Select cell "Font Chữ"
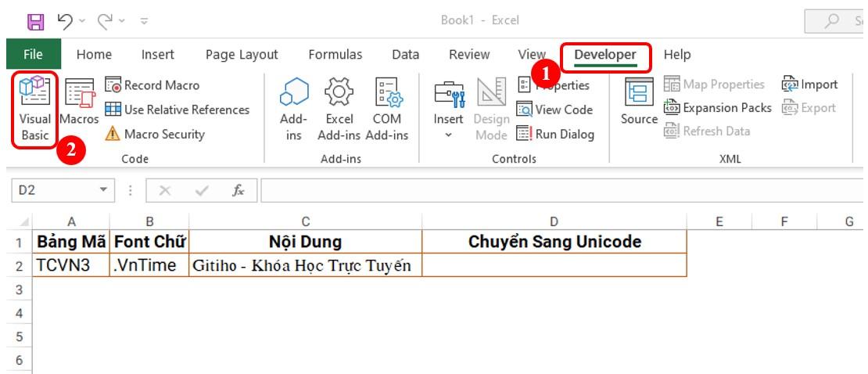Screen dimensions: 868x374 (149, 242)
